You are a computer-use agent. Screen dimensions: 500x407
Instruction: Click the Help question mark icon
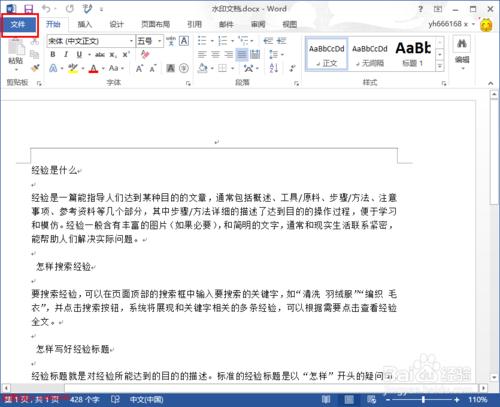click(421, 9)
